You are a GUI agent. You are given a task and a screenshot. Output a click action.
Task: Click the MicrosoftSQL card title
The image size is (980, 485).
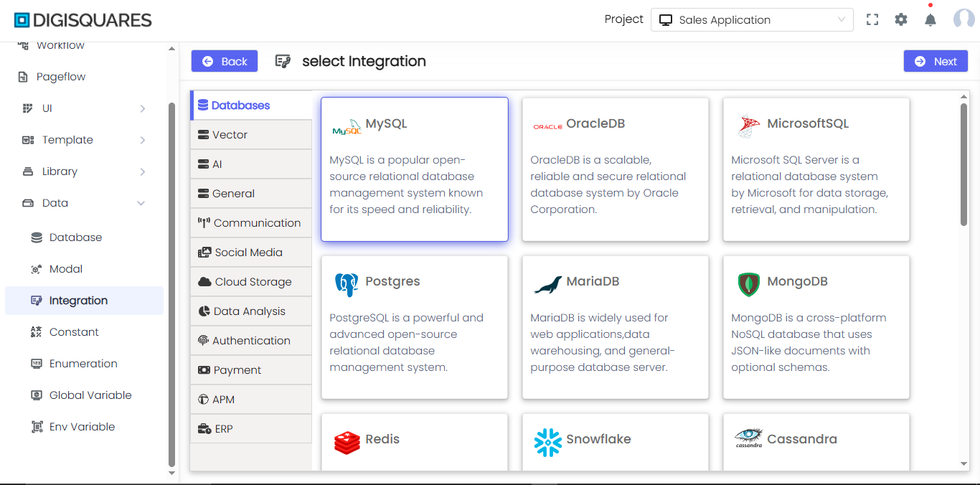pyautogui.click(x=808, y=123)
